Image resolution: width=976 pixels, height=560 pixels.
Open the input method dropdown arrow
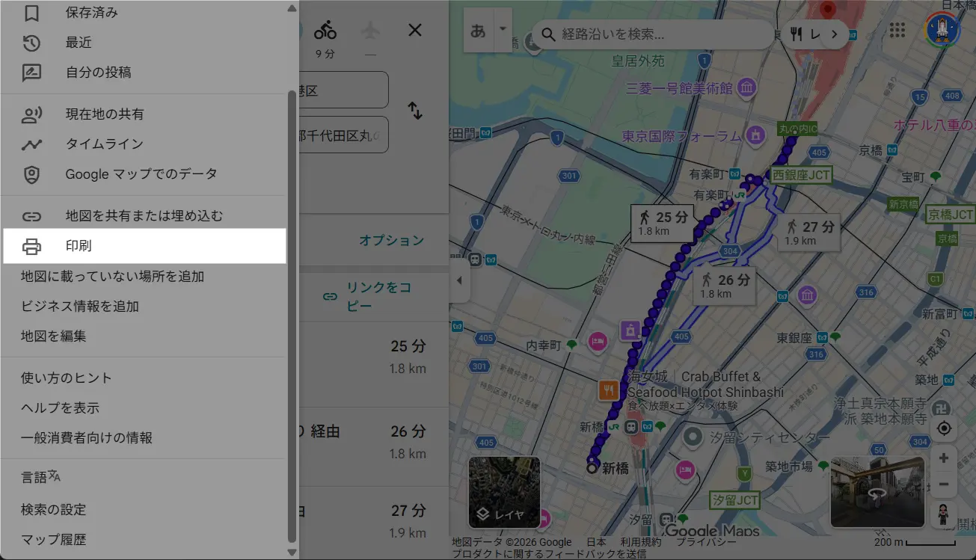point(503,29)
